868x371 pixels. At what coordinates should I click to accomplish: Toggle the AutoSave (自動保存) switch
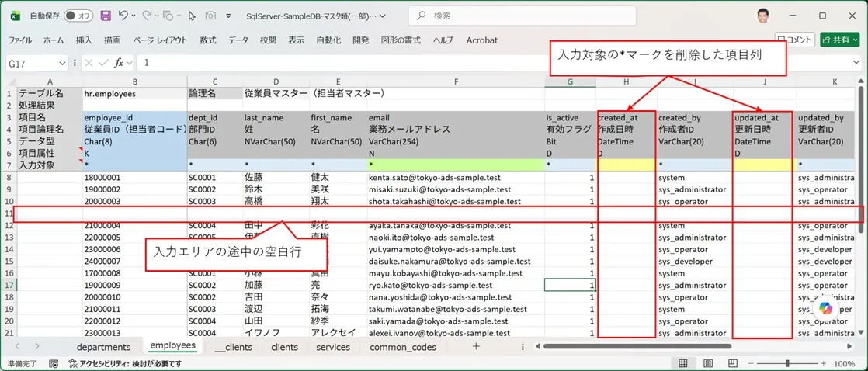click(x=78, y=16)
